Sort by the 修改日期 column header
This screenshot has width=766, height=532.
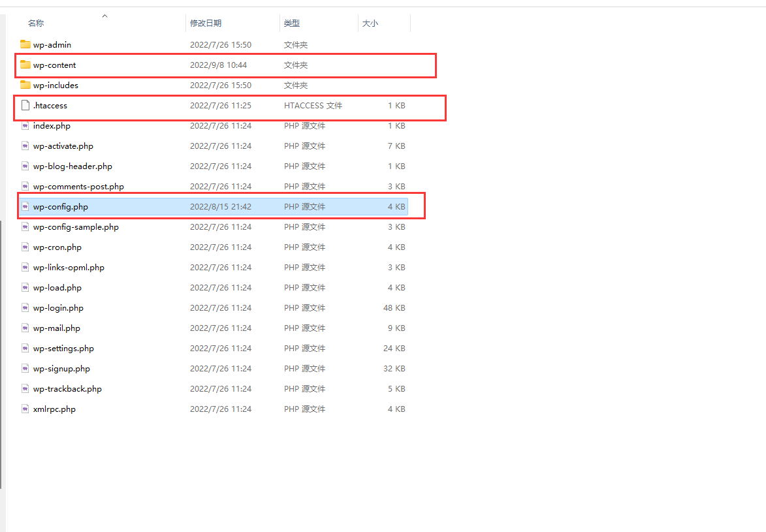point(206,23)
